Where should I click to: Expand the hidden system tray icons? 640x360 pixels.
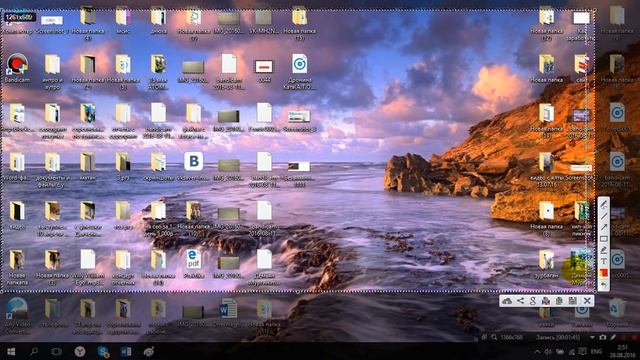[x=537, y=351]
